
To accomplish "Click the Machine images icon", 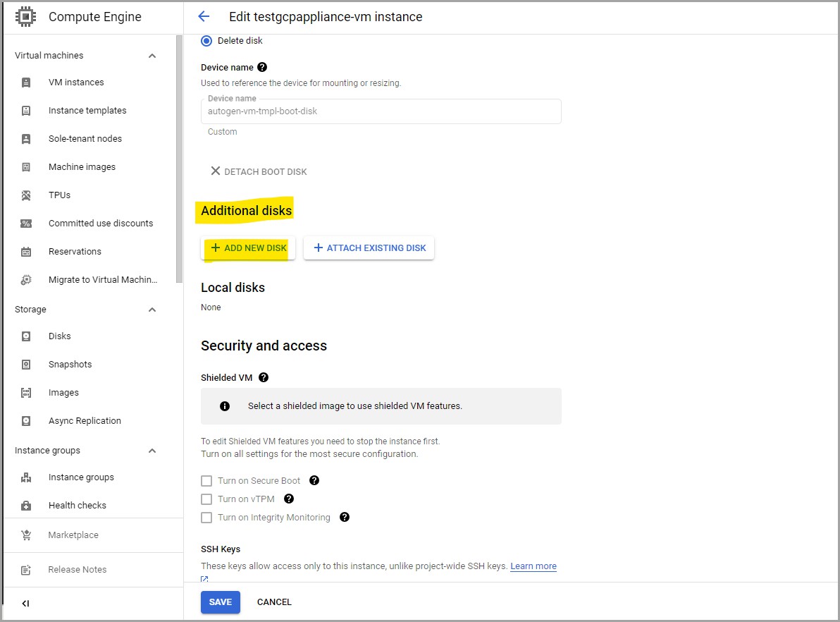I will (25, 166).
